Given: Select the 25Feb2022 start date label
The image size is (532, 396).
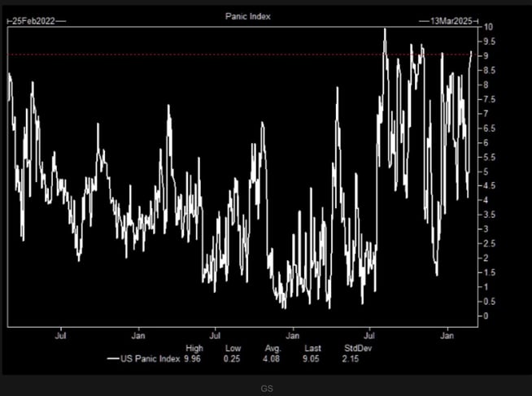Looking at the screenshot, I should click(x=33, y=21).
